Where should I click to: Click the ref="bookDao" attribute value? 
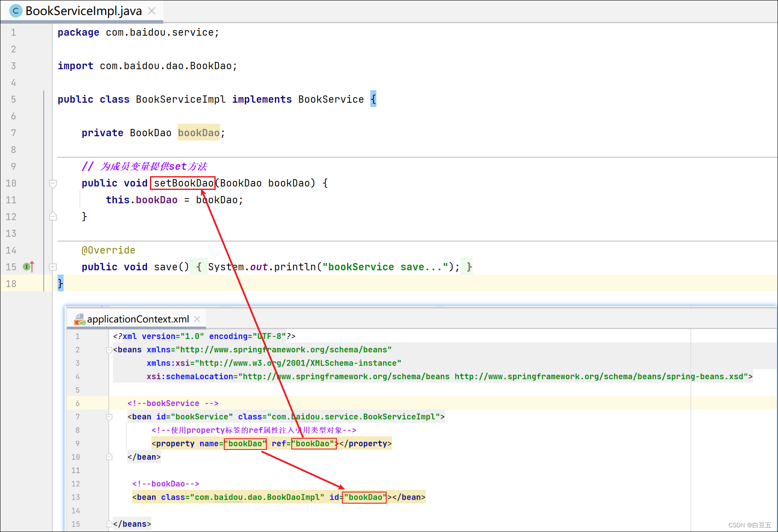tap(313, 443)
